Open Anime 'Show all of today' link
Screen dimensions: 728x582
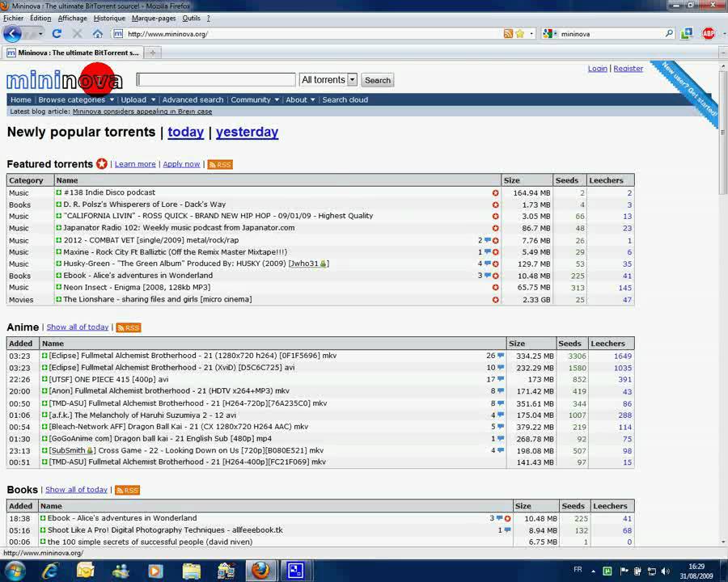tap(78, 327)
